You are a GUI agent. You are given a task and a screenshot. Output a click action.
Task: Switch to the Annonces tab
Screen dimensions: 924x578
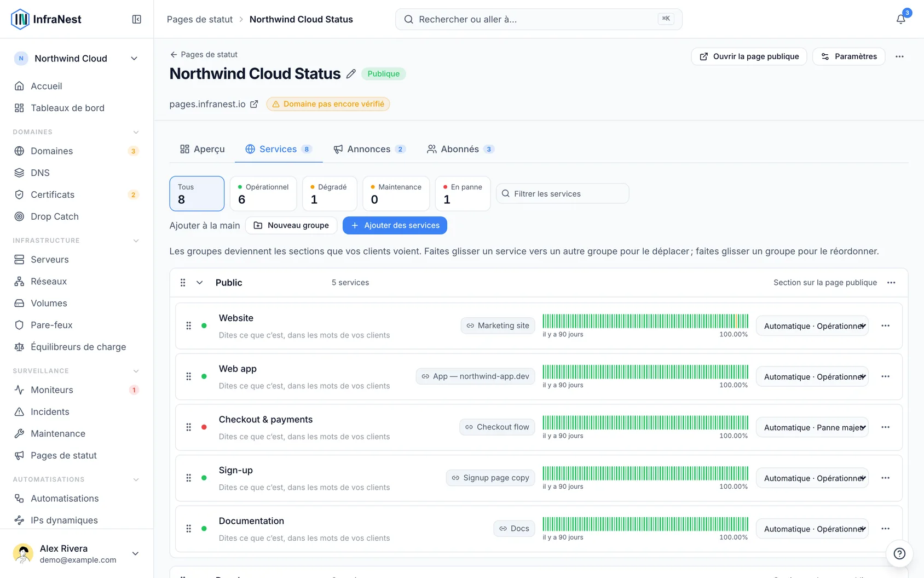pyautogui.click(x=369, y=149)
